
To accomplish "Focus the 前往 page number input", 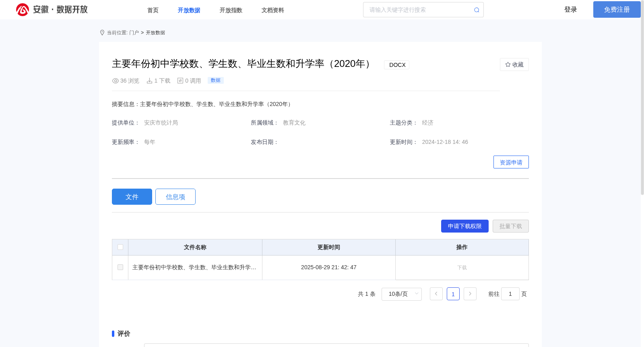I will pos(510,294).
